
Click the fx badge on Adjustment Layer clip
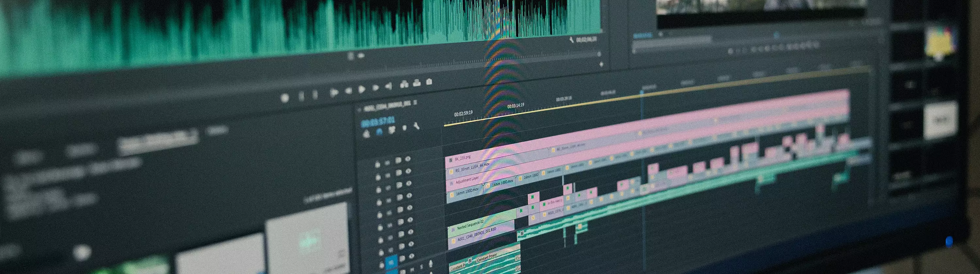(451, 183)
